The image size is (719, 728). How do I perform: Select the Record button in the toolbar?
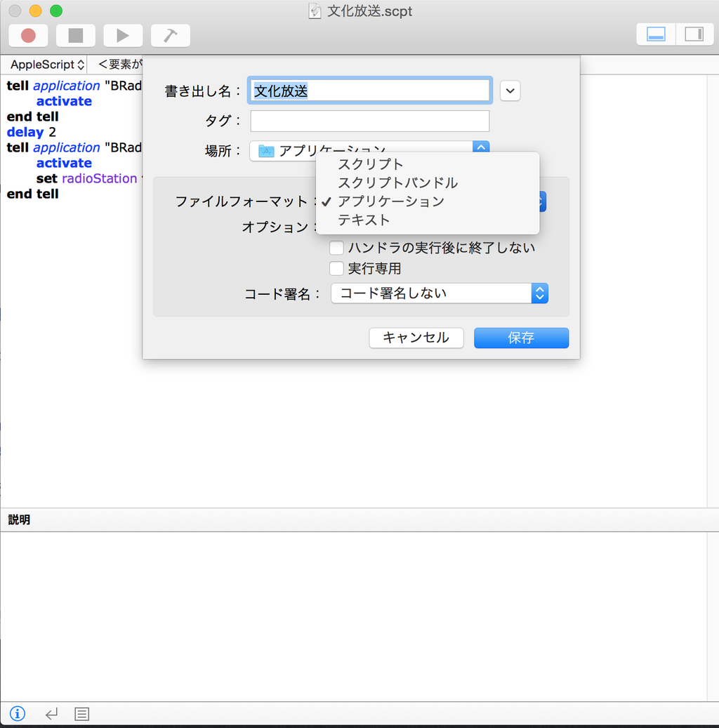pyautogui.click(x=28, y=35)
